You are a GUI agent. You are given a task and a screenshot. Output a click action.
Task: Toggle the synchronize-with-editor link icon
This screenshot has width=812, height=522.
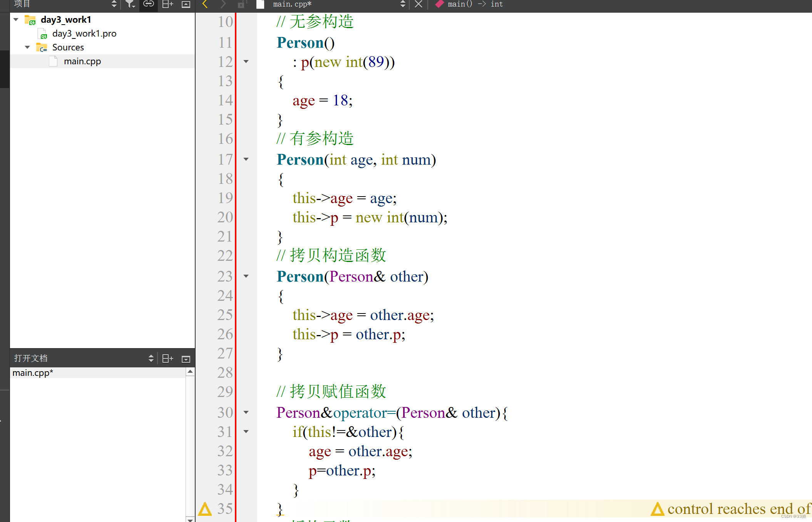(148, 4)
